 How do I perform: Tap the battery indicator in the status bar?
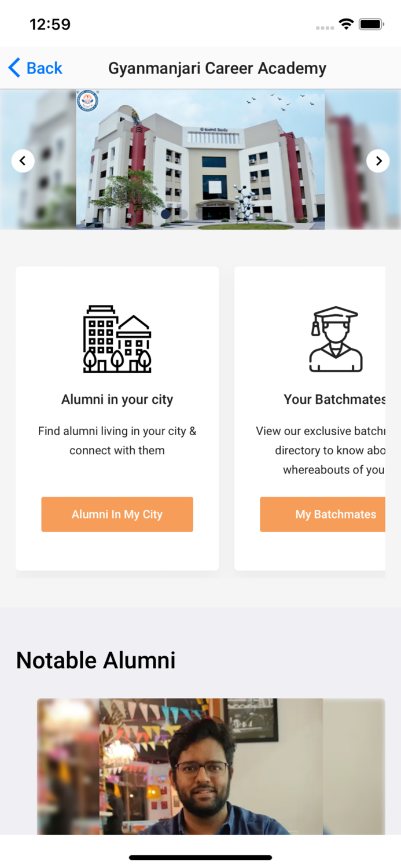pyautogui.click(x=370, y=24)
